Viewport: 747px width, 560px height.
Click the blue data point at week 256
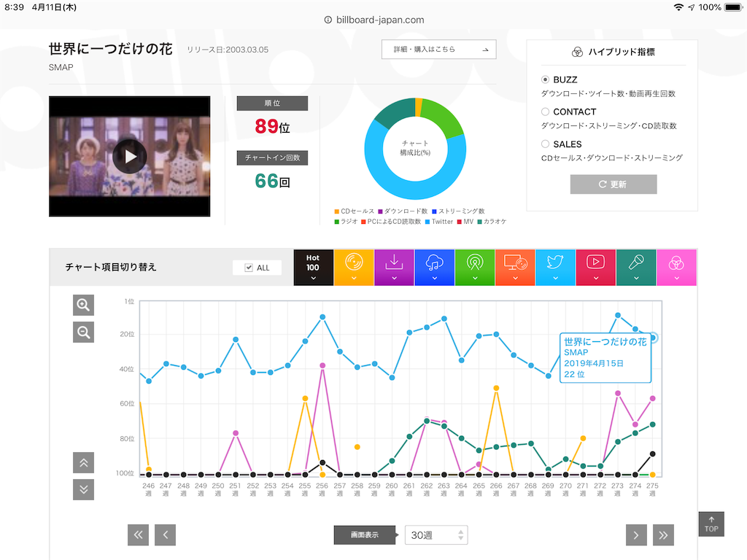coord(322,317)
